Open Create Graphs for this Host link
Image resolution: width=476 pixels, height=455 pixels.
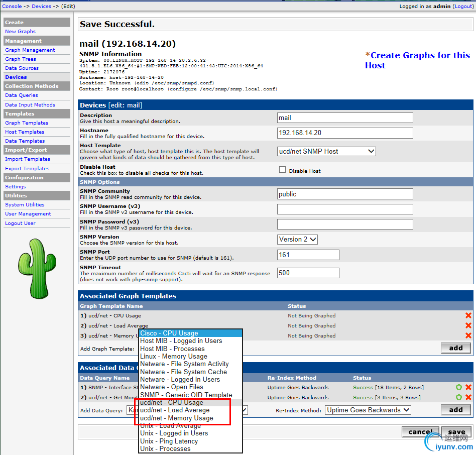(417, 60)
